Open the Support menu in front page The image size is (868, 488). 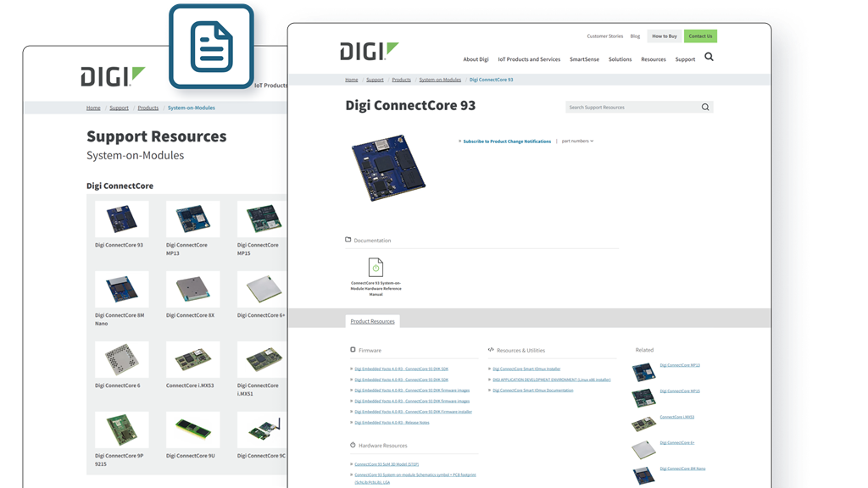coord(685,59)
